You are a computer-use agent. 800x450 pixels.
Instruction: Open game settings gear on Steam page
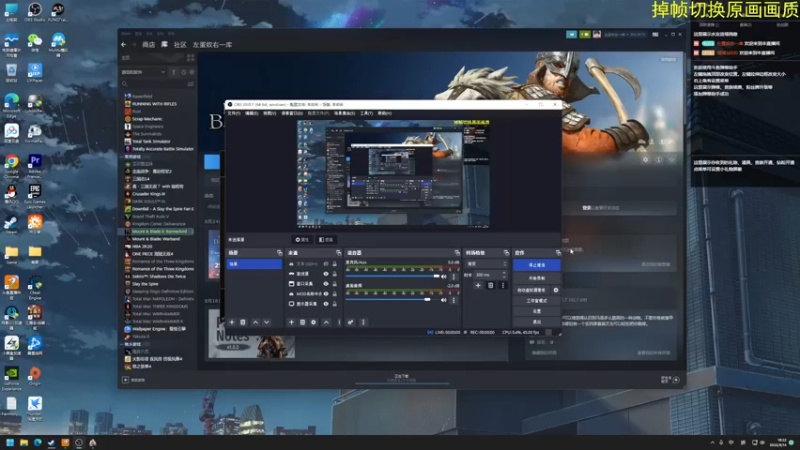(x=645, y=160)
